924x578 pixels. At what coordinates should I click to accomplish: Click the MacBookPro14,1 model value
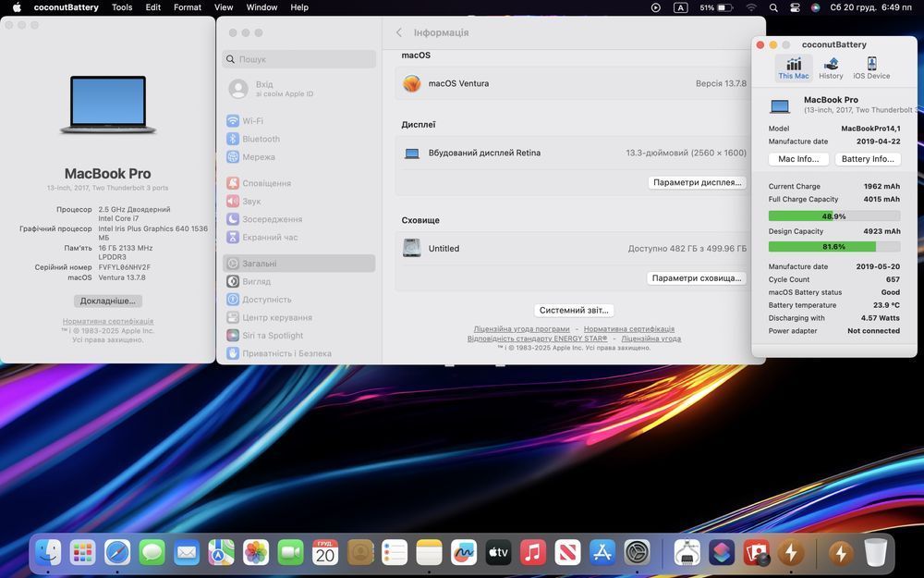[x=870, y=129]
